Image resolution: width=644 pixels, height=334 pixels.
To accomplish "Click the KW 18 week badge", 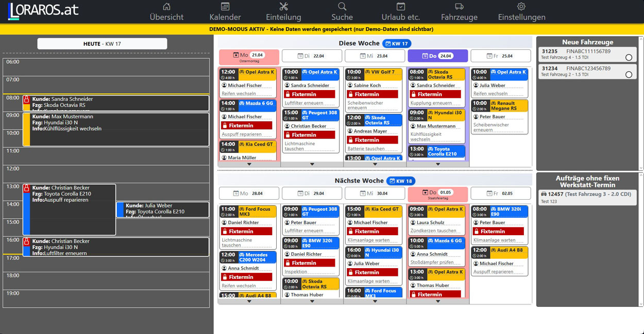I will click(400, 181).
